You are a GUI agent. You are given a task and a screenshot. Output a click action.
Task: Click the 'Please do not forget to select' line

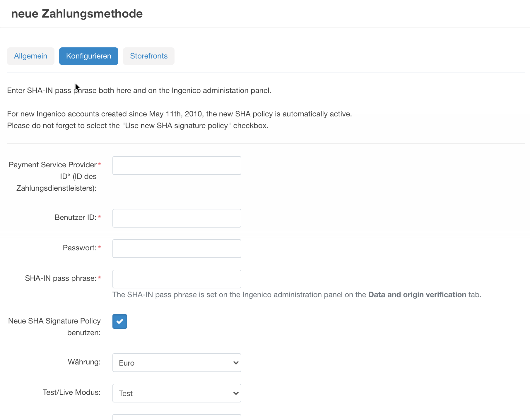pos(138,125)
